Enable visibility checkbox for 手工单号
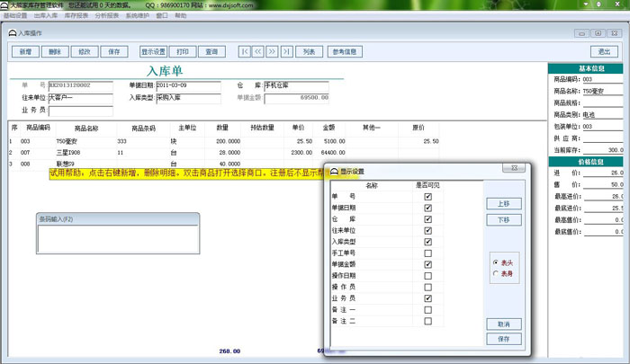 click(x=428, y=253)
